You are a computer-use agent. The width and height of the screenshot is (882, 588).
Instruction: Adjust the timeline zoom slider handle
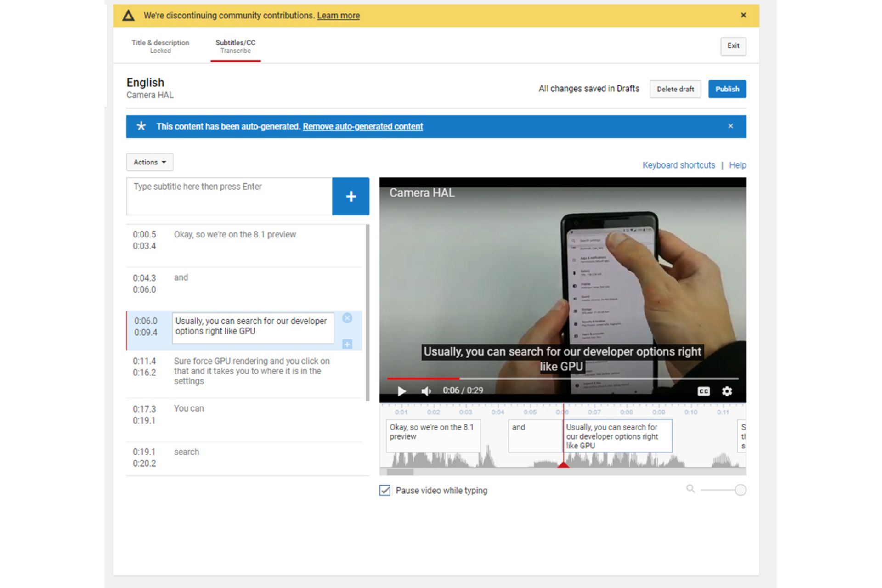point(741,490)
